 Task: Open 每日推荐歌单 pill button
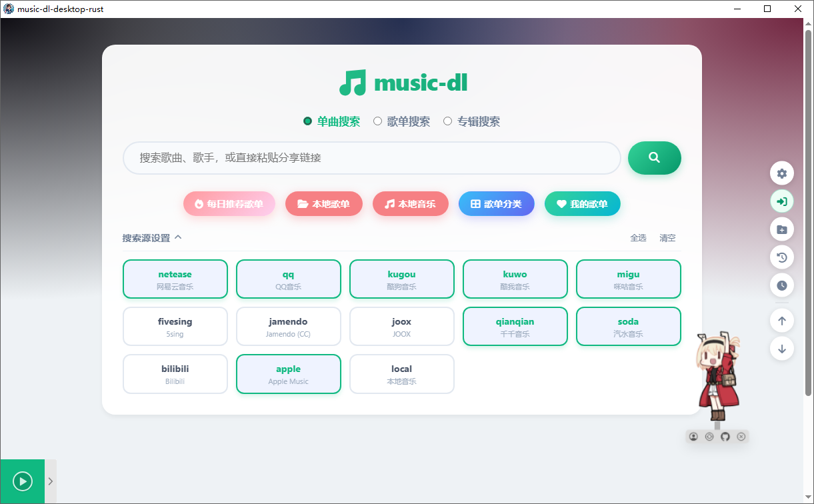pos(229,204)
